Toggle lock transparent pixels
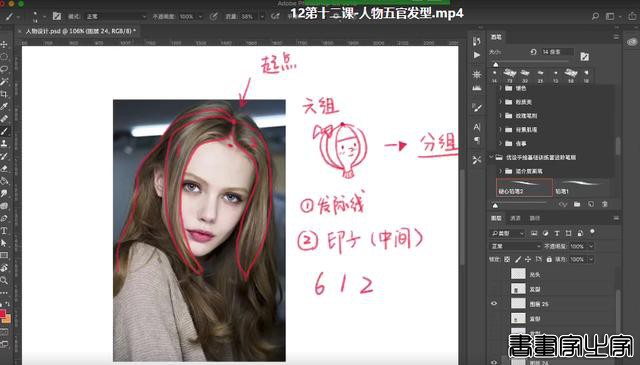 [x=507, y=259]
